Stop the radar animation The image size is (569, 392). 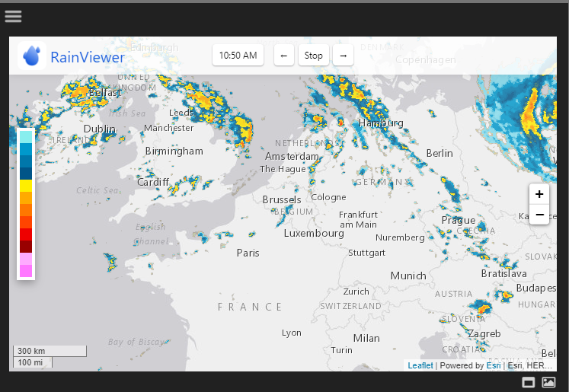tap(314, 56)
